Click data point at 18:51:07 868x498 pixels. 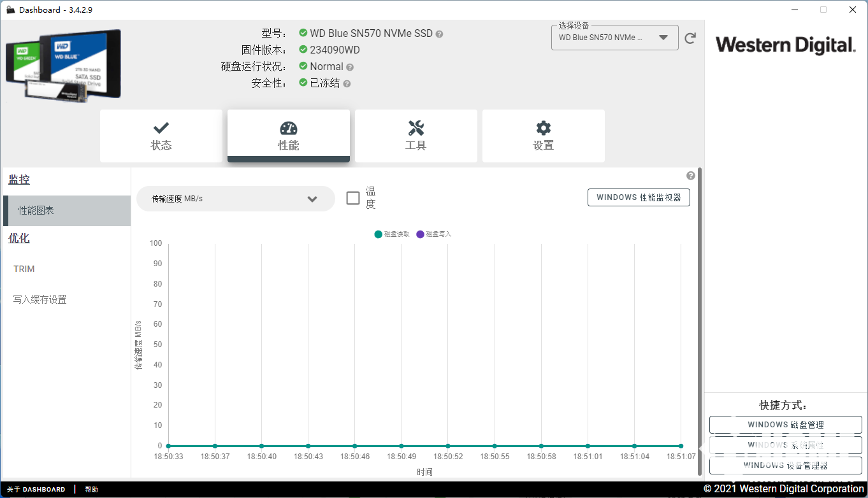pyautogui.click(x=681, y=446)
